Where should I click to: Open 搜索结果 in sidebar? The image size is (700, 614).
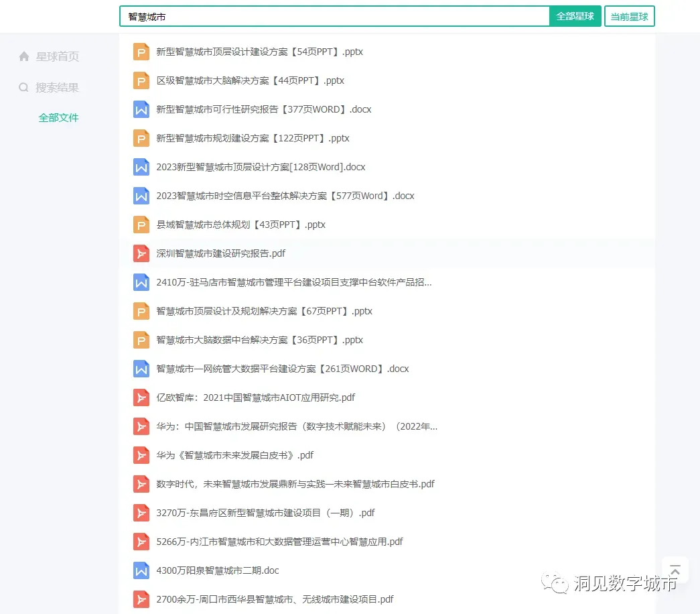(57, 87)
